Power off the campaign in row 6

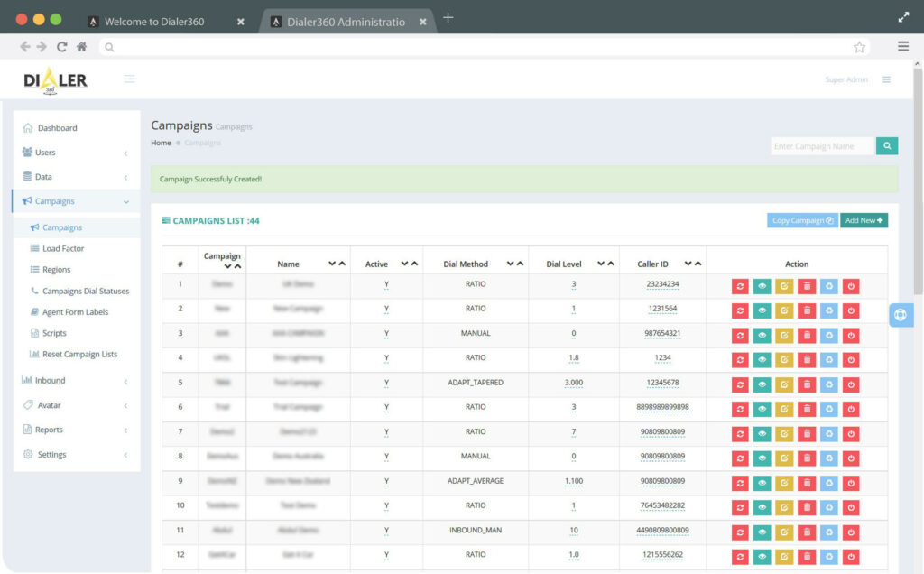point(852,408)
